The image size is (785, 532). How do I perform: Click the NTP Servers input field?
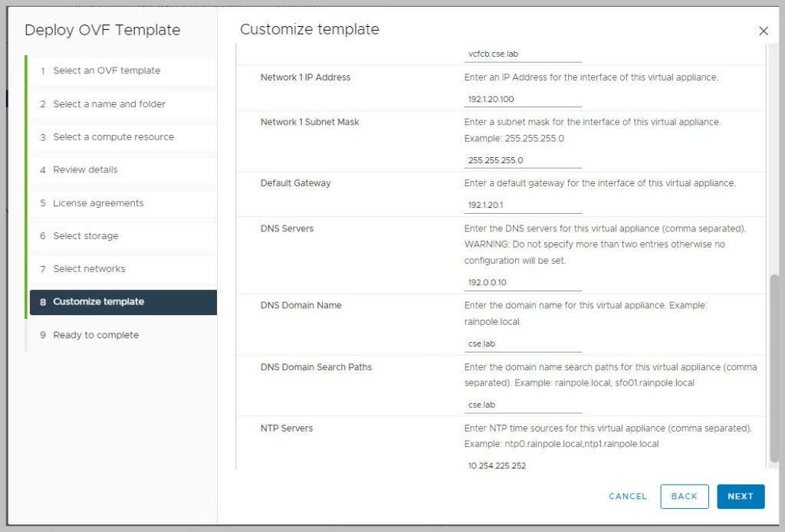pos(523,465)
